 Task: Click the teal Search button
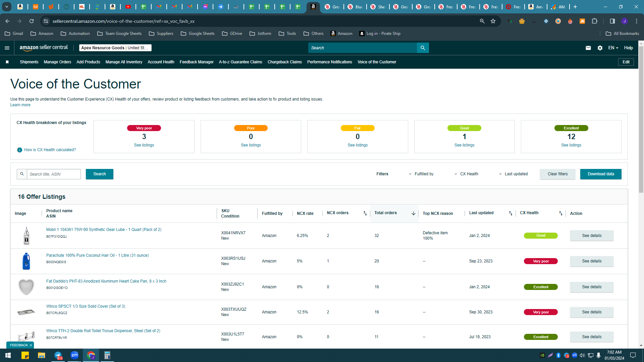click(x=100, y=174)
